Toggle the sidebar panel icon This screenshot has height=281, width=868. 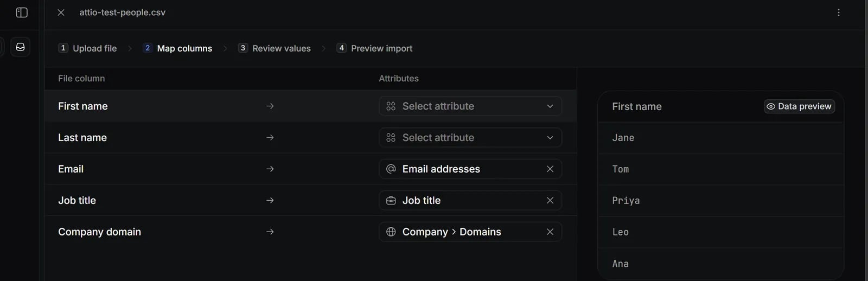coord(22,12)
